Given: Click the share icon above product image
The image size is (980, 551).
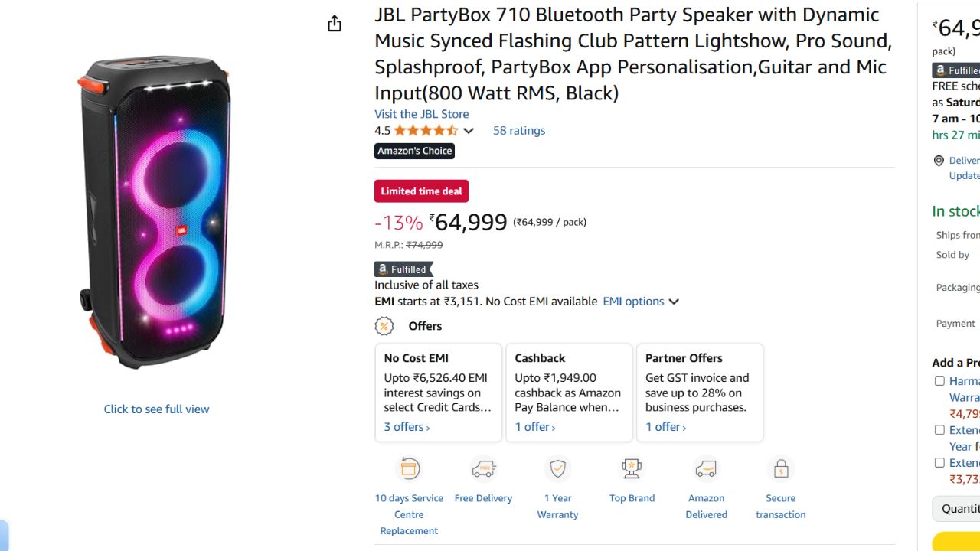Looking at the screenshot, I should point(335,24).
